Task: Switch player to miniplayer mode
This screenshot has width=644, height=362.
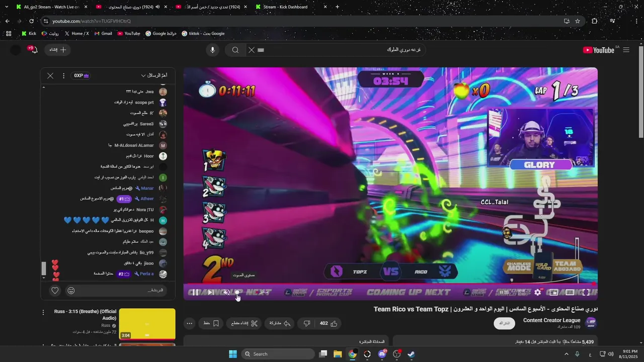Action: [553, 292]
